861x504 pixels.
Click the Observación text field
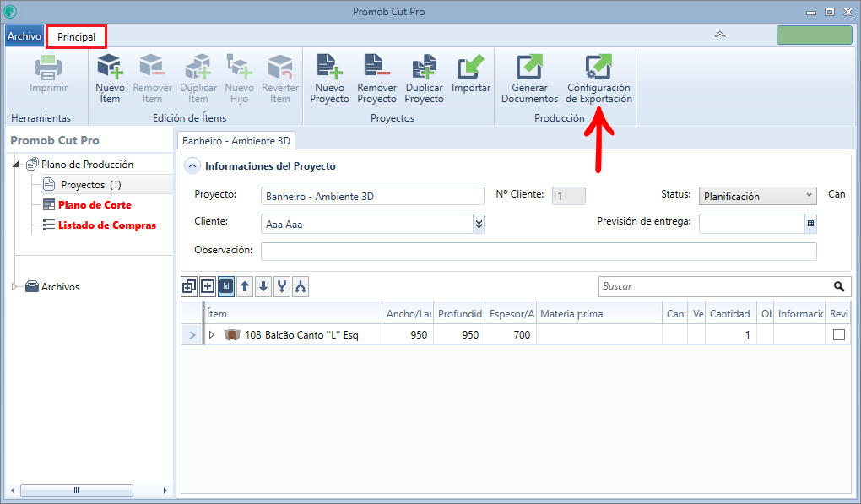click(x=539, y=251)
